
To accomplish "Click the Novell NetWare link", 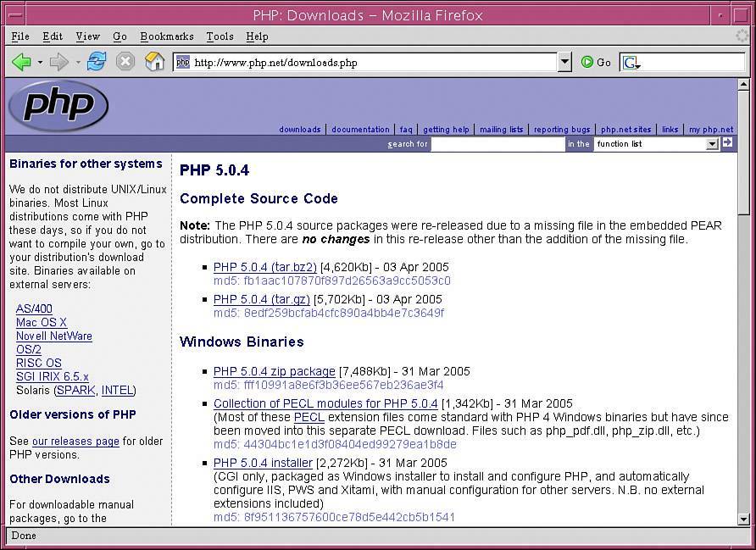I will click(54, 336).
